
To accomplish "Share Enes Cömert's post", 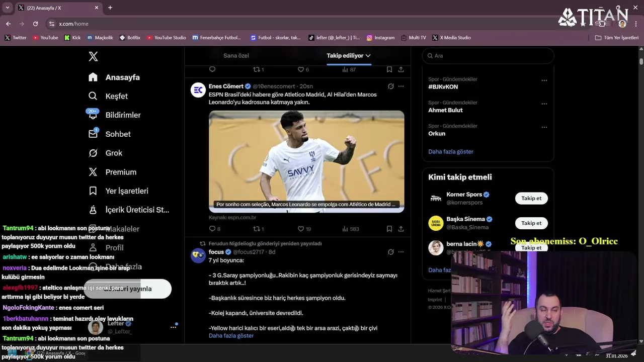I will pos(401,229).
